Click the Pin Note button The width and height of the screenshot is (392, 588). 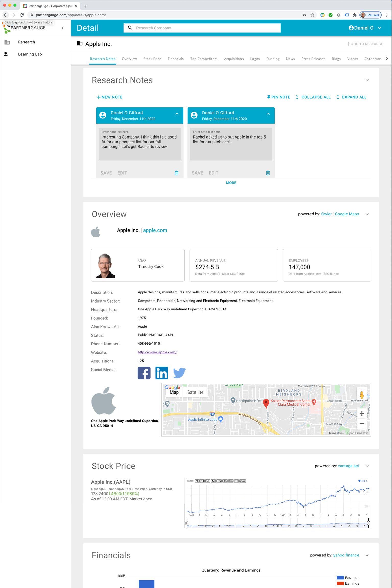[x=278, y=97]
